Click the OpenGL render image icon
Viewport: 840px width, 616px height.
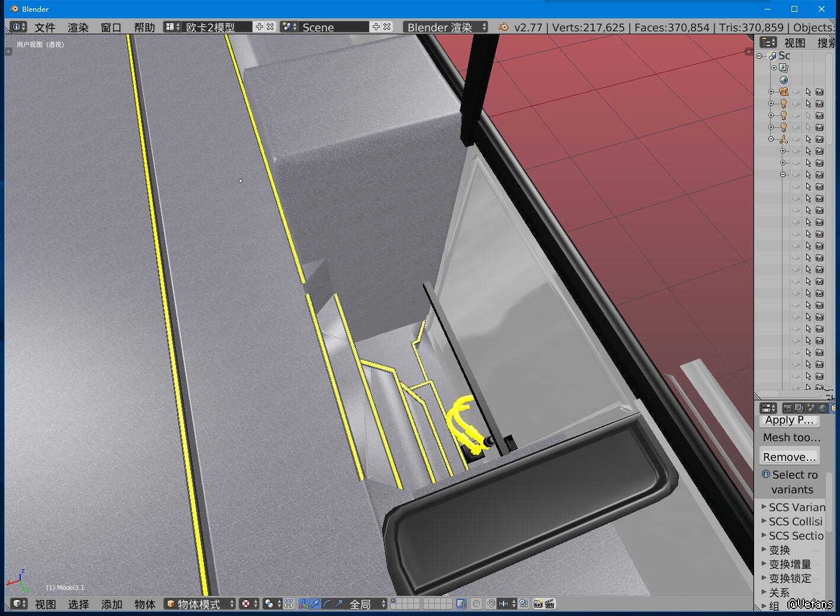[537, 604]
